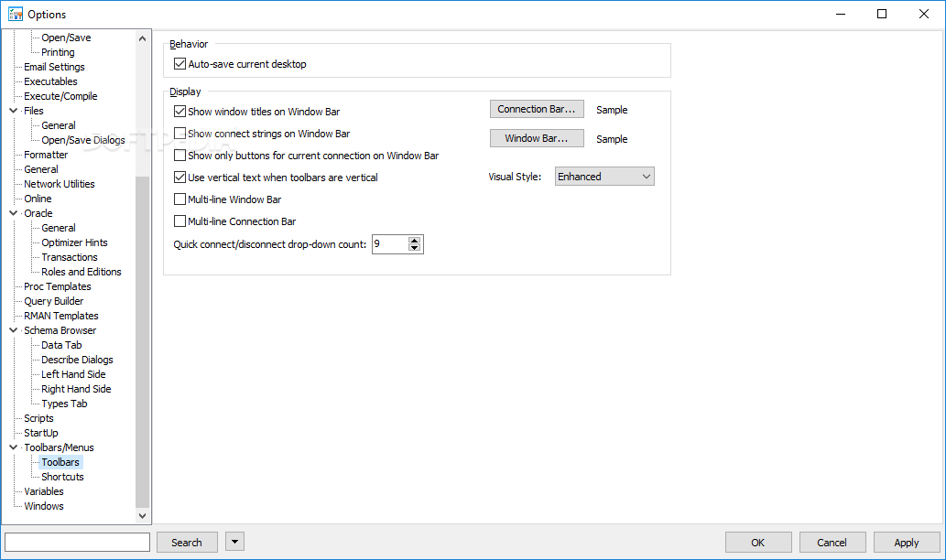Screen dimensions: 946x560
Task: Click the Cancel button
Action: (x=832, y=543)
